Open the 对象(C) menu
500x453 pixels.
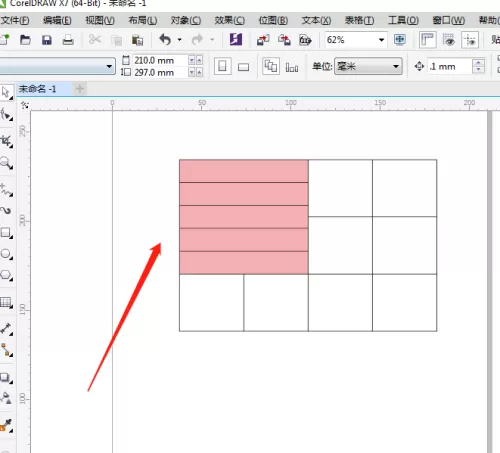186,21
